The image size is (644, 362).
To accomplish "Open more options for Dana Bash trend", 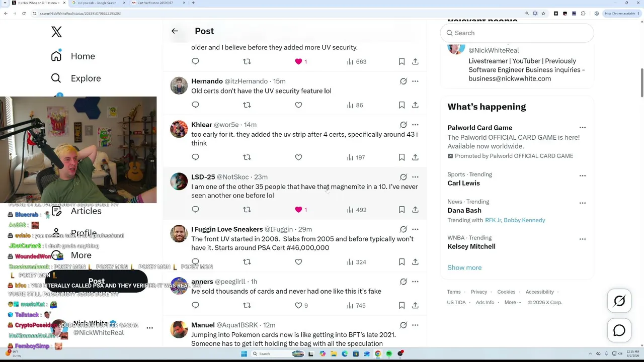I will click(x=582, y=203).
